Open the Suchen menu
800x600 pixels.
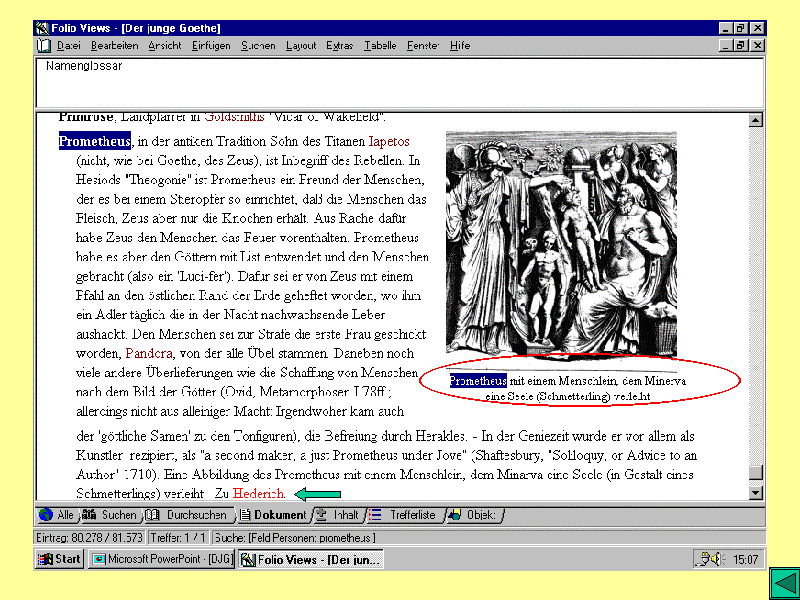pyautogui.click(x=258, y=46)
